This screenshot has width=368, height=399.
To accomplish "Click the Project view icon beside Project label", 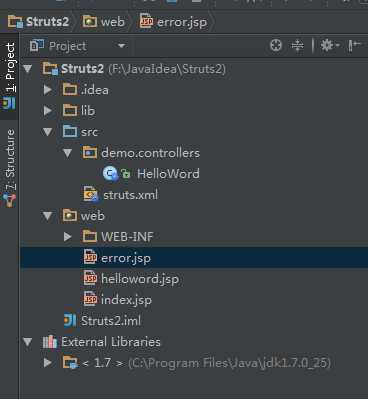I will pos(37,45).
